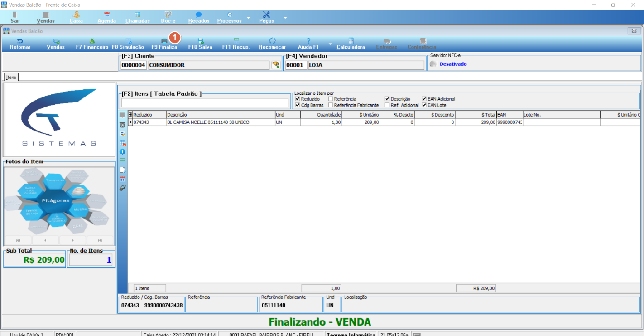The height and width of the screenshot is (336, 644).
Task: Click the Entregas toolbar button
Action: 387,44
